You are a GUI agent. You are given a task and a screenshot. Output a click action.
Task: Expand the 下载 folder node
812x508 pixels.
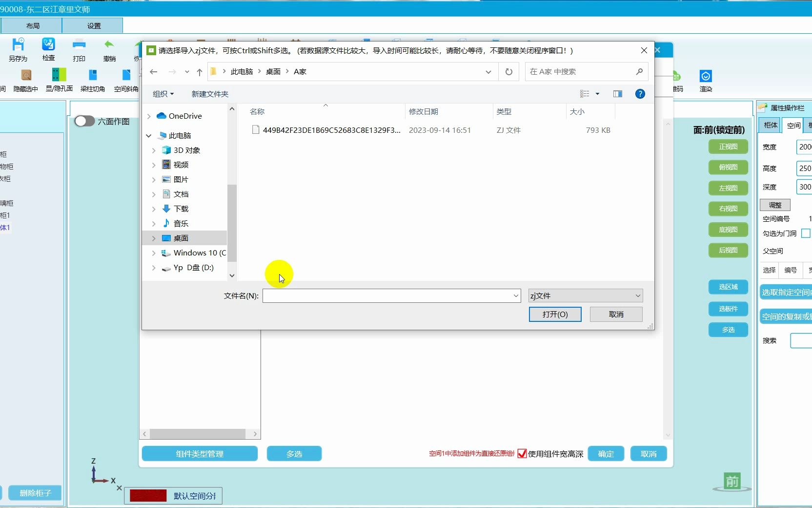click(x=154, y=209)
